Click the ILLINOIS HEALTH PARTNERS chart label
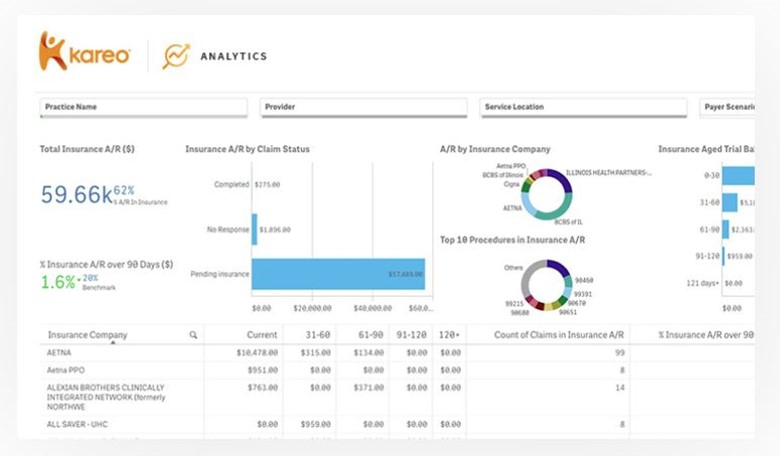This screenshot has width=780, height=456. (609, 173)
